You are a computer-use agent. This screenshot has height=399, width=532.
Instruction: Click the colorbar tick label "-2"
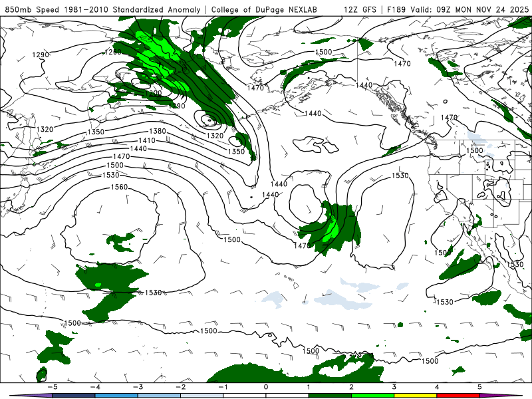click(x=180, y=387)
